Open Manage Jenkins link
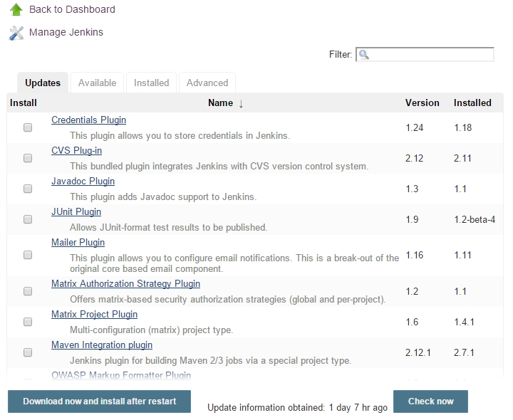 tap(66, 32)
